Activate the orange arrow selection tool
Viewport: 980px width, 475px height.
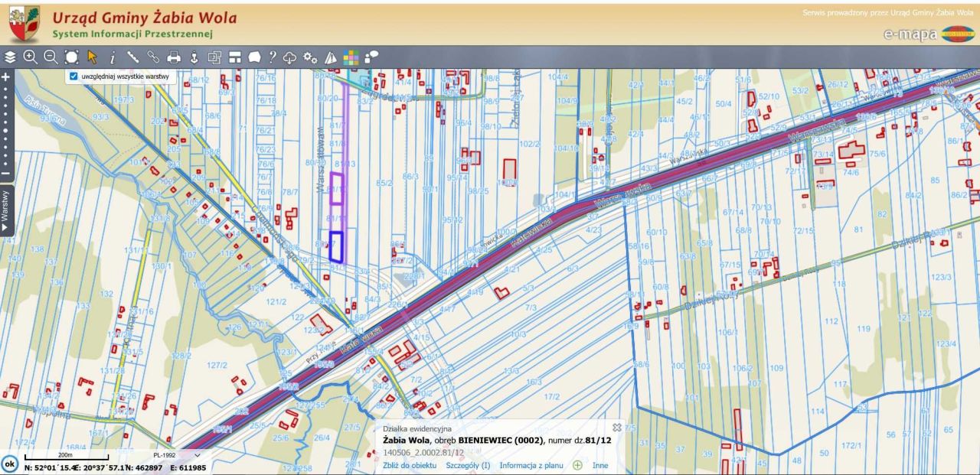(92, 57)
